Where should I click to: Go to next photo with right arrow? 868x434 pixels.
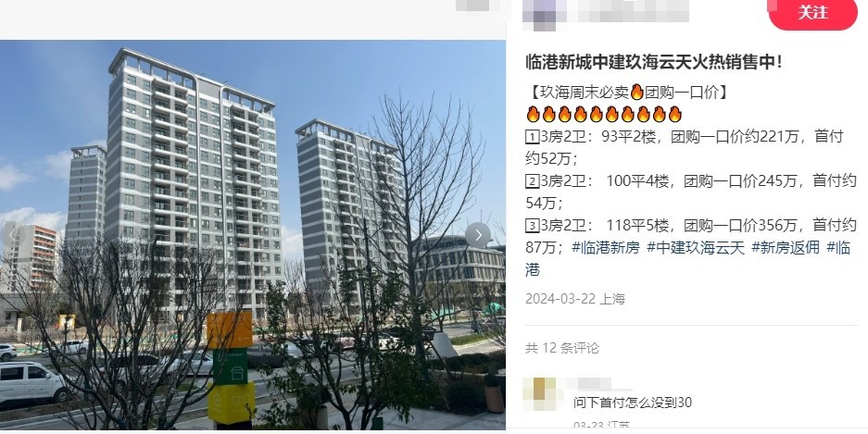coord(478,235)
